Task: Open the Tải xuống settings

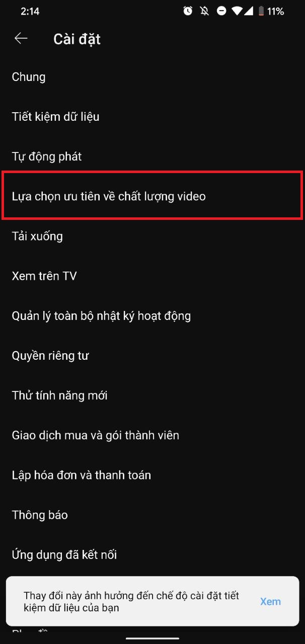Action: [x=152, y=236]
